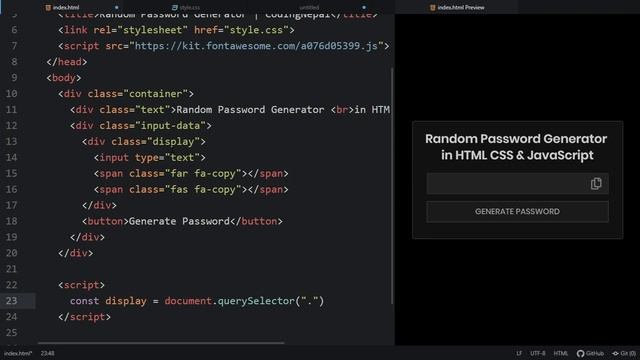Click the file icon on style.css tab

coord(175,7)
